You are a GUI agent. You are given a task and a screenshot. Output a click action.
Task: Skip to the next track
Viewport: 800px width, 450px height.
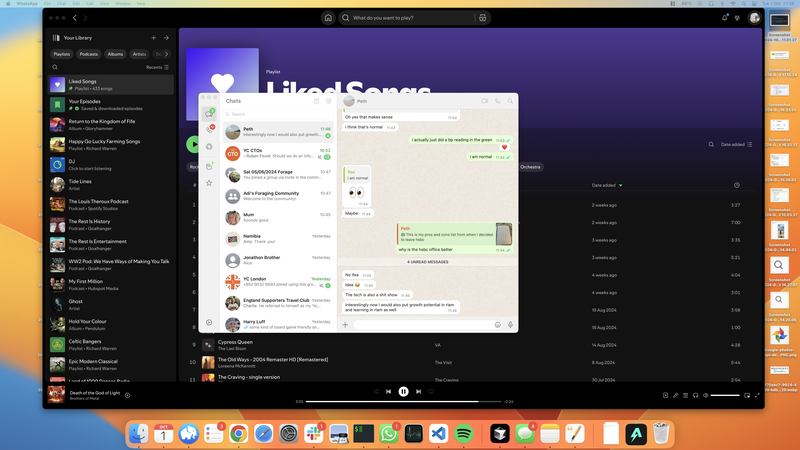click(x=418, y=391)
